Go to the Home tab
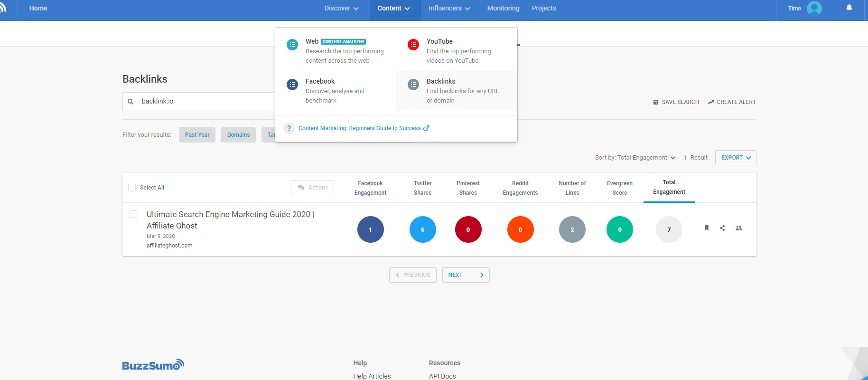 click(38, 8)
